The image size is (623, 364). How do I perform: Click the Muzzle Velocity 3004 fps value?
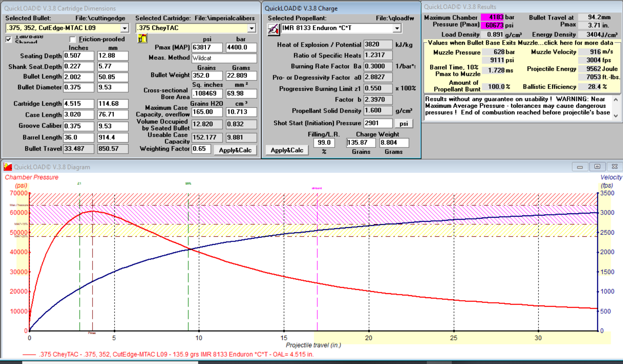pos(589,60)
